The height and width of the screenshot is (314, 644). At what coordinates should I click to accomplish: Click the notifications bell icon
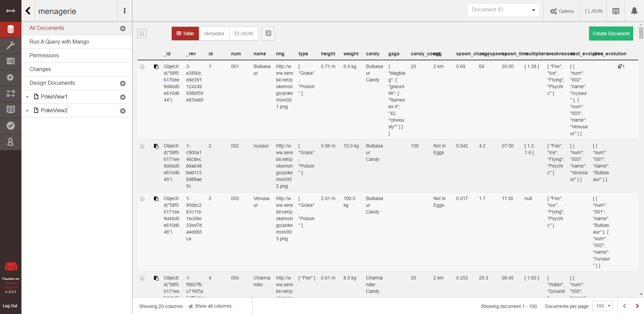click(x=634, y=11)
